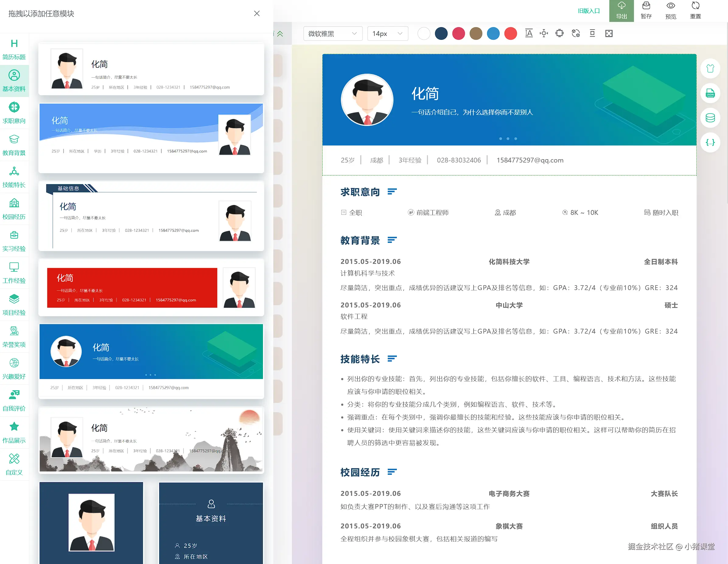
Task: Click the 重置 reset icon
Action: (695, 10)
